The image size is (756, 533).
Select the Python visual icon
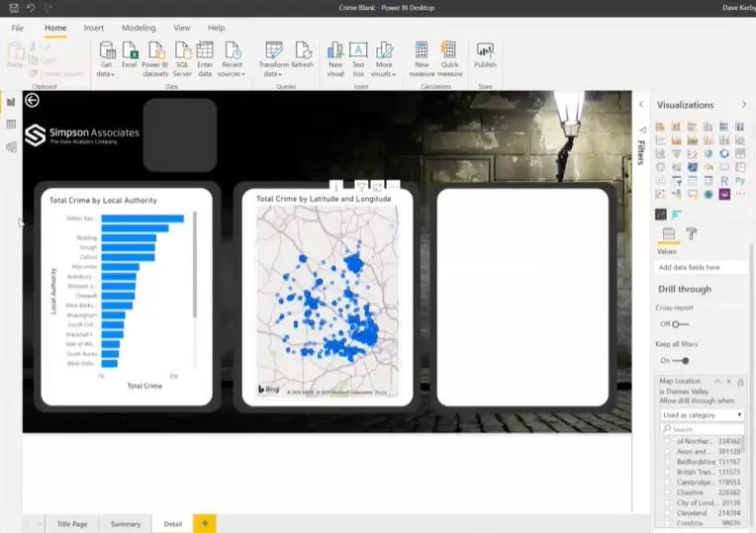click(x=740, y=181)
